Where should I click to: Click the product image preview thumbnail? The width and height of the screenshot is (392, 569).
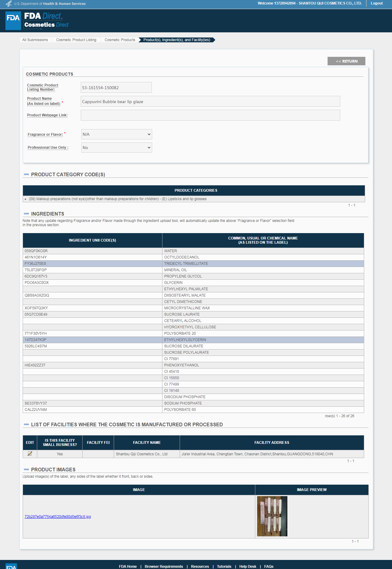coord(272,516)
